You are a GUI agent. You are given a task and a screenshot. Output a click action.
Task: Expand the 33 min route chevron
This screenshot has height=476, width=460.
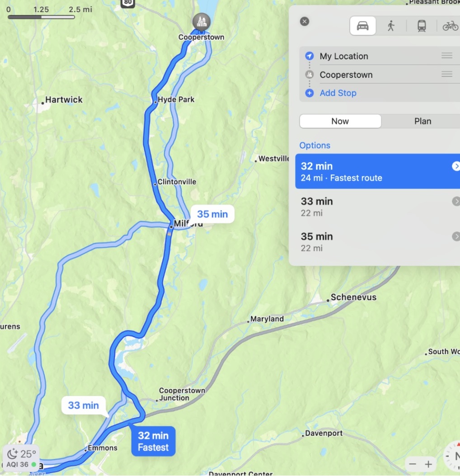tap(456, 201)
